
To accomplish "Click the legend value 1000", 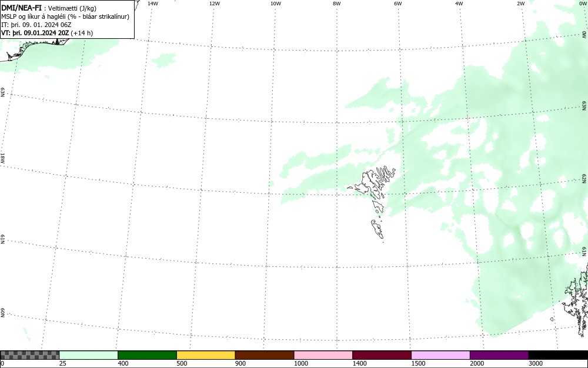I will pos(300,363).
